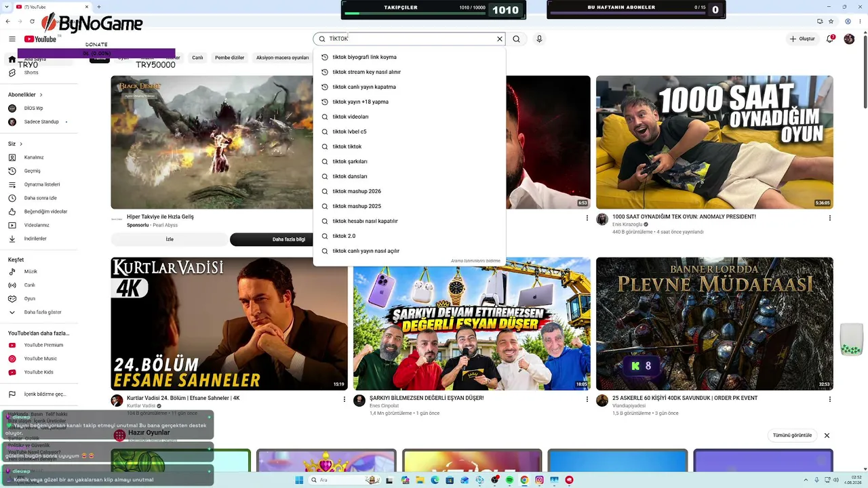Open the notifications bell

(x=829, y=39)
